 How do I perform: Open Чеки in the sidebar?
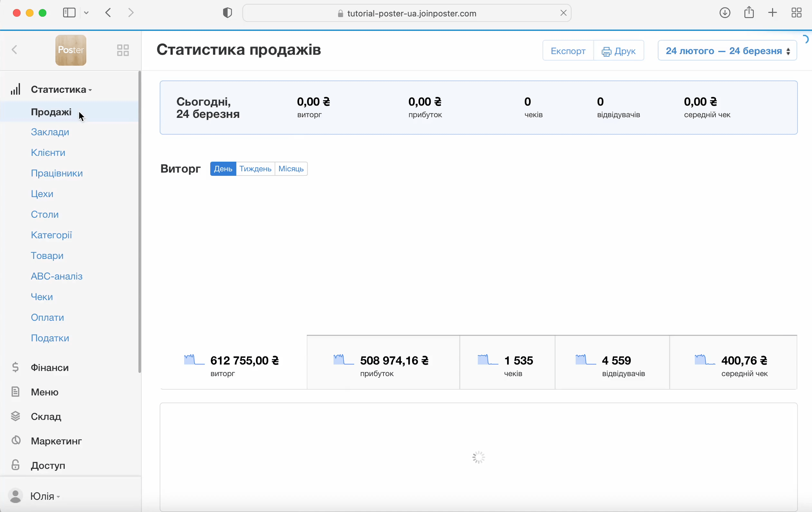coord(42,297)
